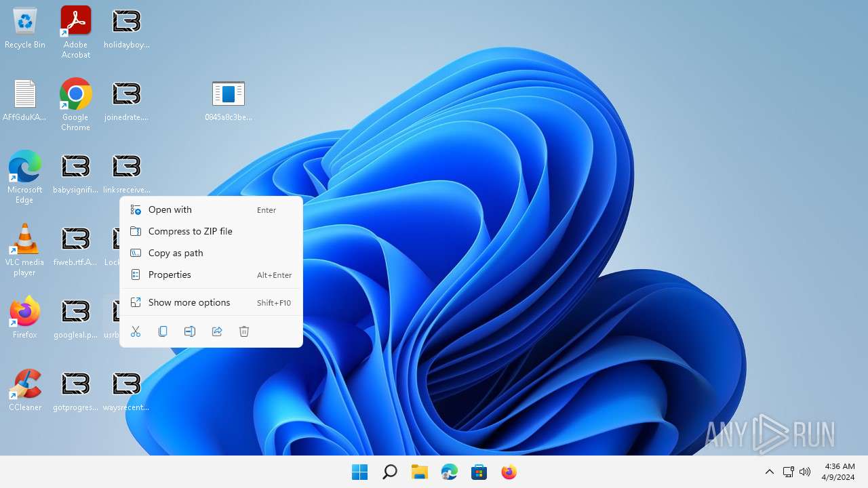Choose Open with in context menu
Viewport: 868px width, 488px height.
211,209
